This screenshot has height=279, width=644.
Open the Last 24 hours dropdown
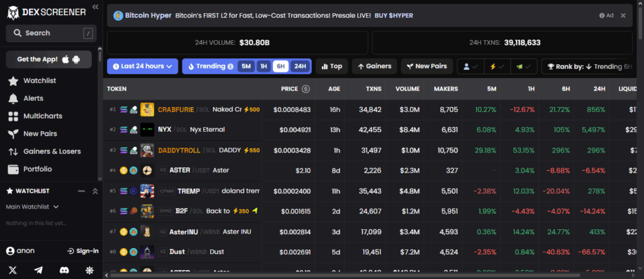142,66
